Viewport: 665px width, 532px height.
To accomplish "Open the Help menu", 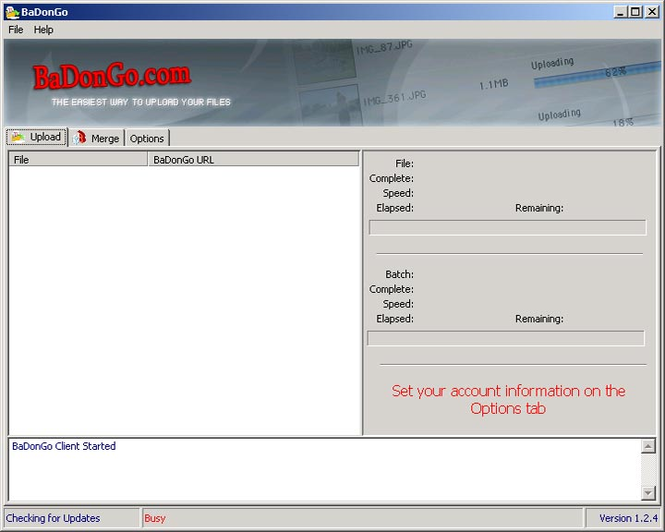I will tap(43, 30).
